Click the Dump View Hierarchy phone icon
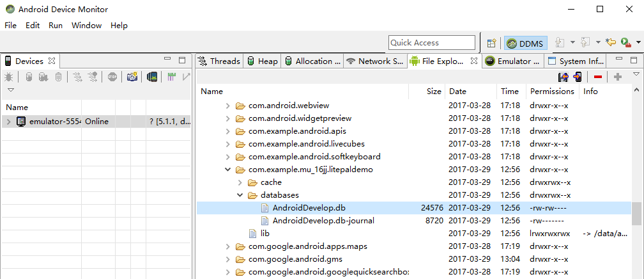The image size is (644, 279). tap(152, 77)
